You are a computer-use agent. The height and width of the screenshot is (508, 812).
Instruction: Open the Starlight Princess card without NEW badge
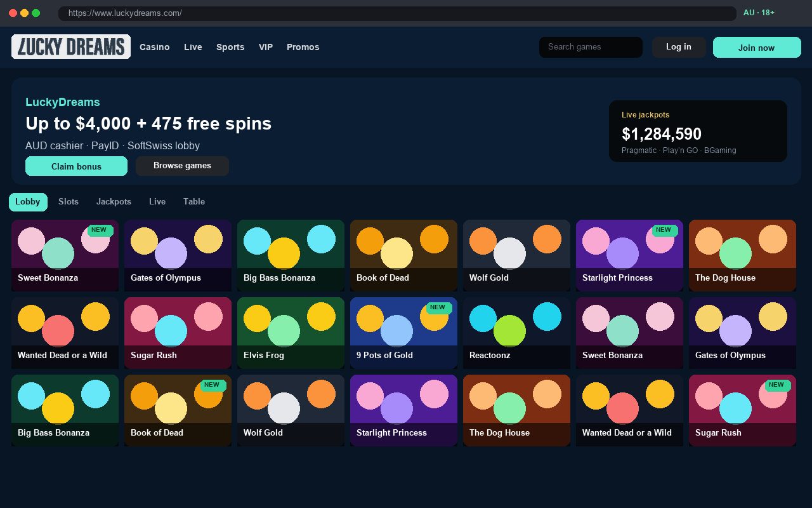click(403, 410)
